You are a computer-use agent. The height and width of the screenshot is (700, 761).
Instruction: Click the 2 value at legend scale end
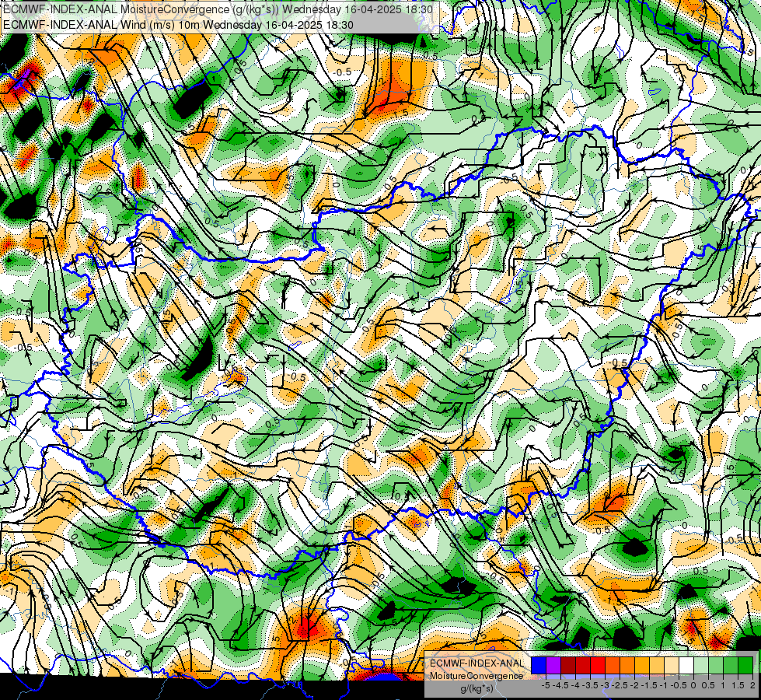pyautogui.click(x=752, y=685)
